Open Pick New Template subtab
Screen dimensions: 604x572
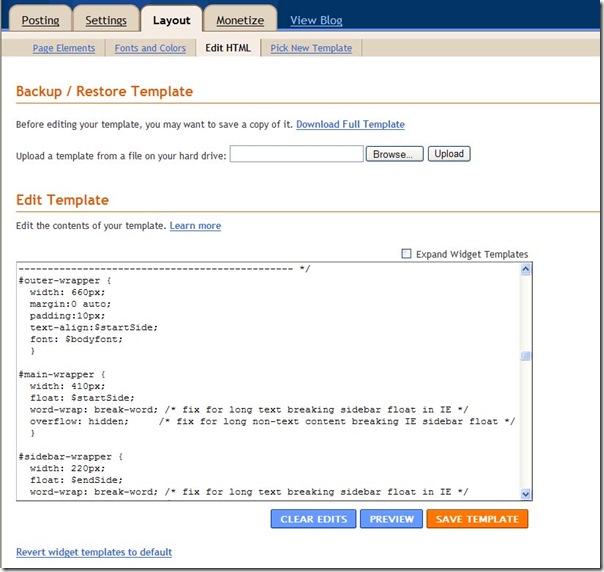tap(311, 48)
